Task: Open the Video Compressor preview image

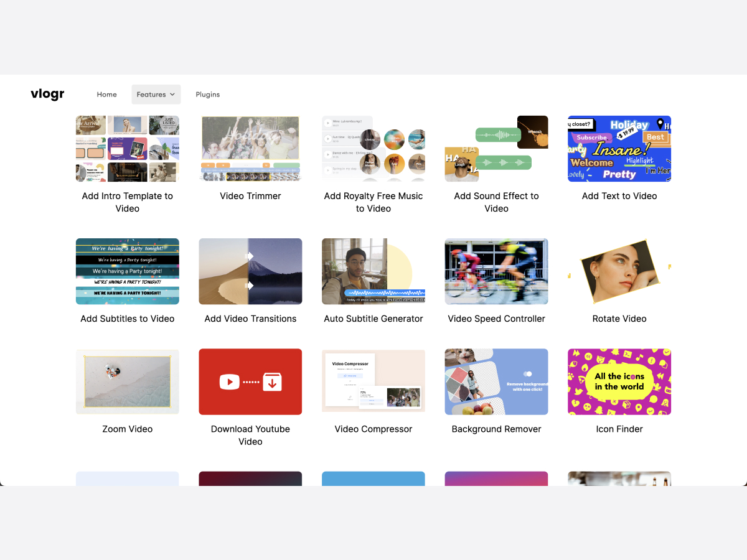Action: coord(374,382)
